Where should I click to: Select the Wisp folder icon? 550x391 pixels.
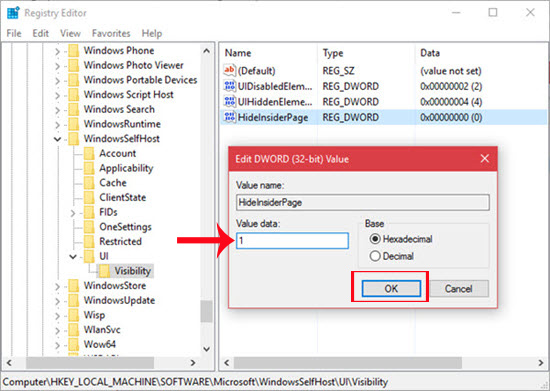pyautogui.click(x=73, y=316)
